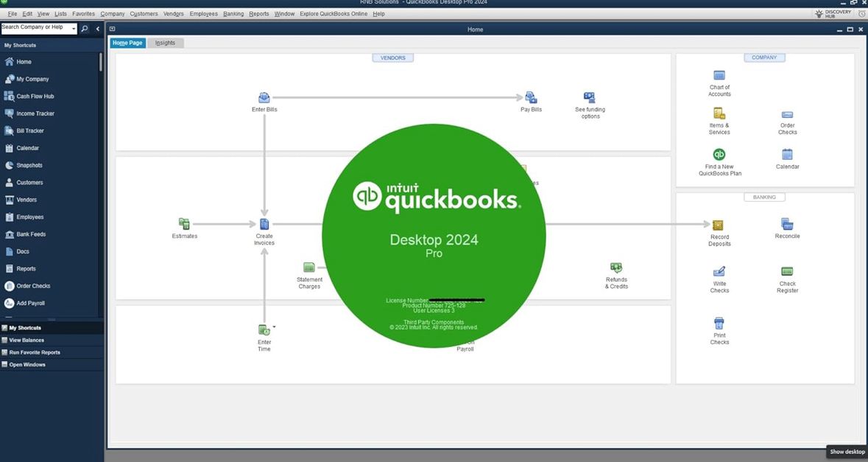This screenshot has width=868, height=462.
Task: Open the Reconcile icon
Action: (787, 224)
